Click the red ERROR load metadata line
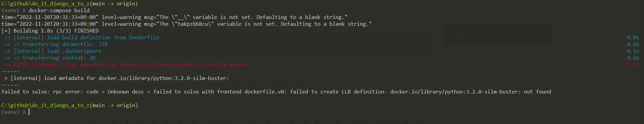The width and height of the screenshot is (644, 124). [x=126, y=65]
